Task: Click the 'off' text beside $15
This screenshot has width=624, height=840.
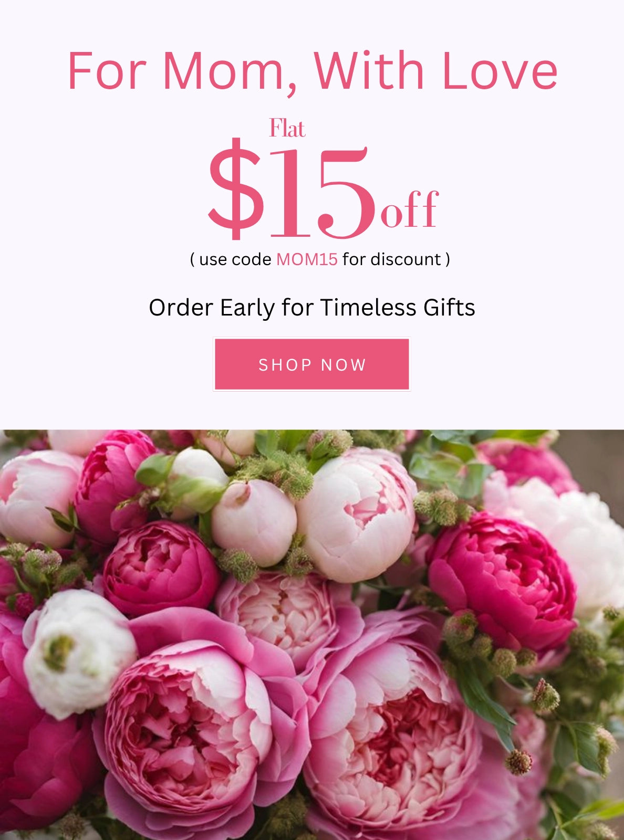Action: click(409, 209)
